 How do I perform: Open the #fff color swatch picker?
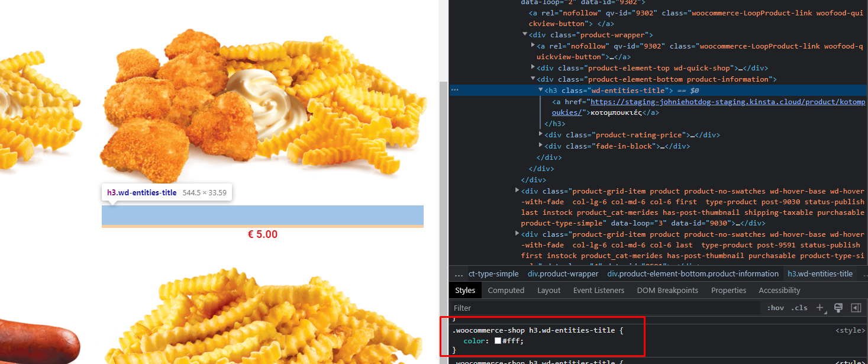point(498,341)
